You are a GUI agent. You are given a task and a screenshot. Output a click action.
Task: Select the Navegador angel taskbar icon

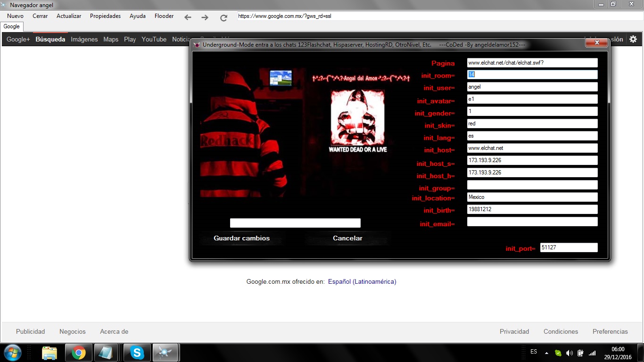(x=165, y=353)
